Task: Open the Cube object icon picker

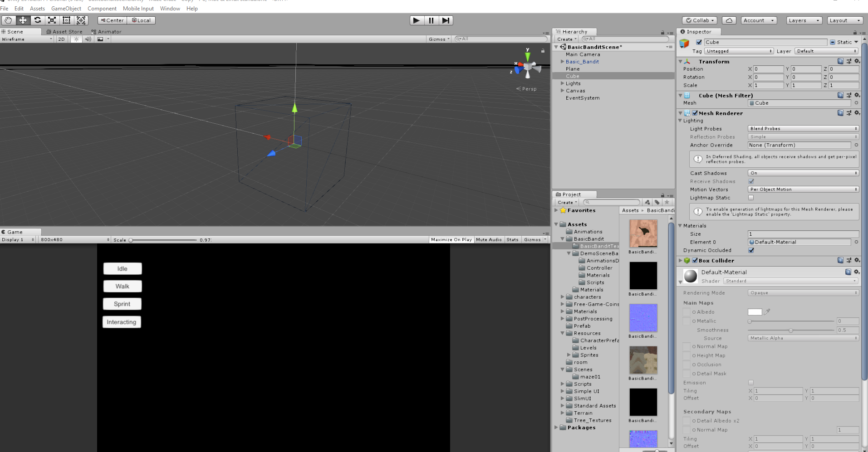Action: [x=684, y=44]
